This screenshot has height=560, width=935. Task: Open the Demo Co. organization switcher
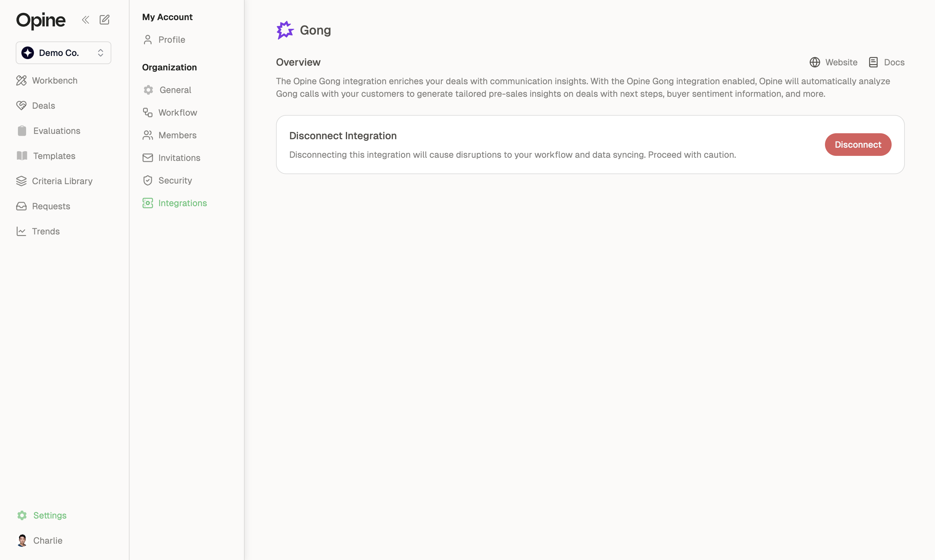point(58,53)
